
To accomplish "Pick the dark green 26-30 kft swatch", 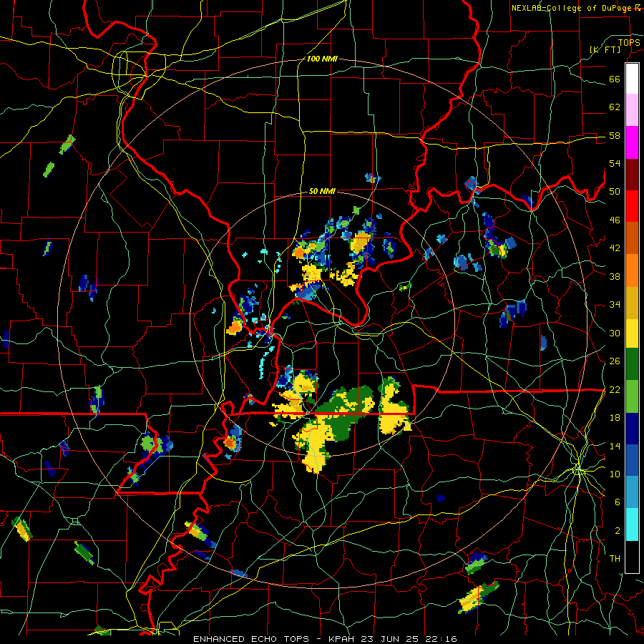I will (x=632, y=364).
